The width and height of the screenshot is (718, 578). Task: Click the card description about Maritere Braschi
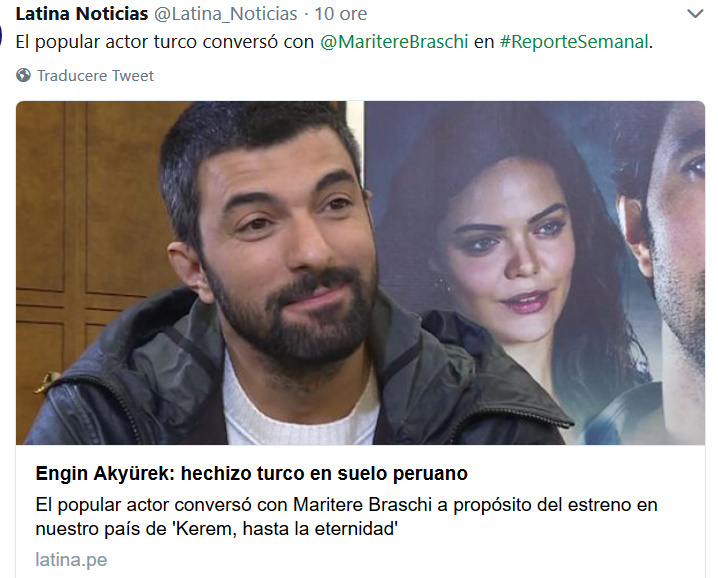tap(346, 517)
